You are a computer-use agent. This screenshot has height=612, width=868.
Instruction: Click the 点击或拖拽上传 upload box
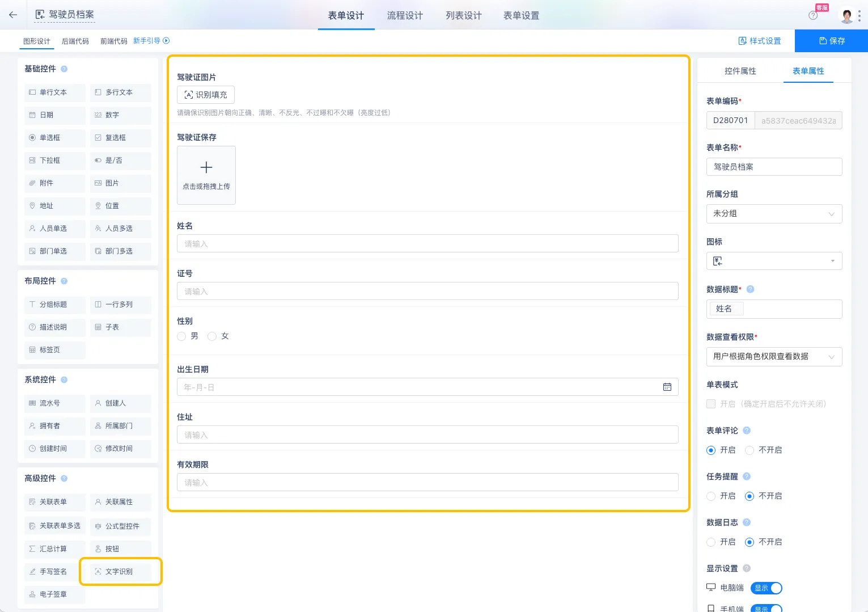pyautogui.click(x=206, y=175)
